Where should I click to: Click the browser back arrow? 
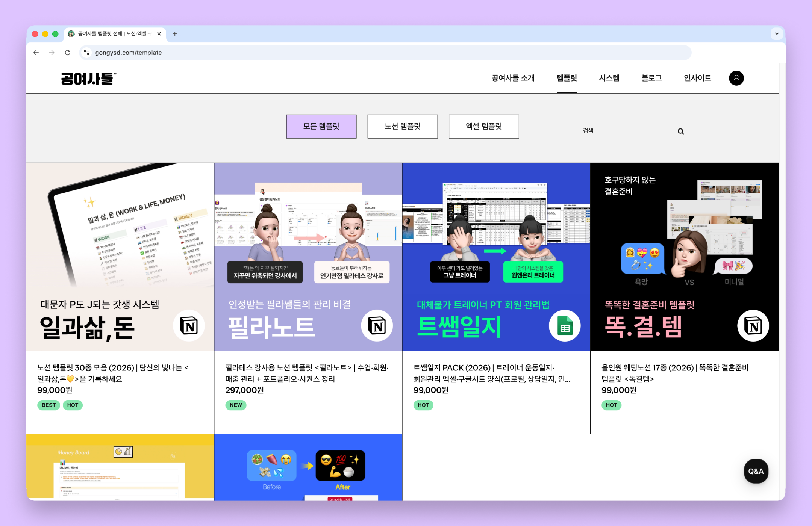pos(36,53)
